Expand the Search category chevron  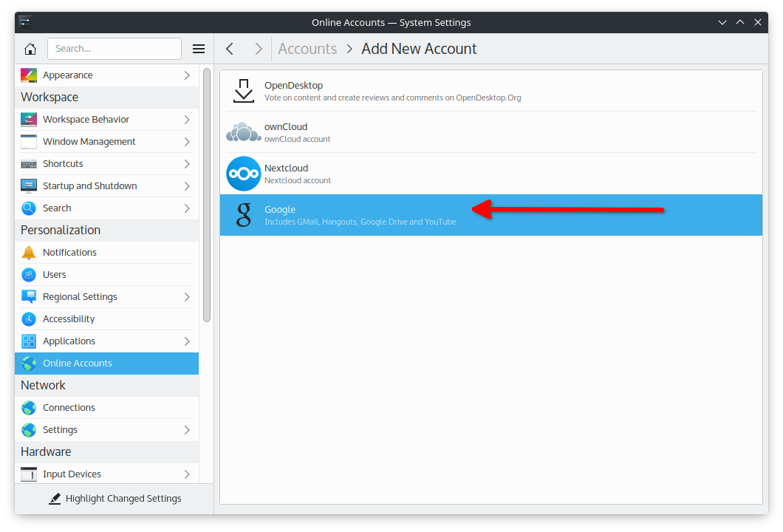(187, 208)
